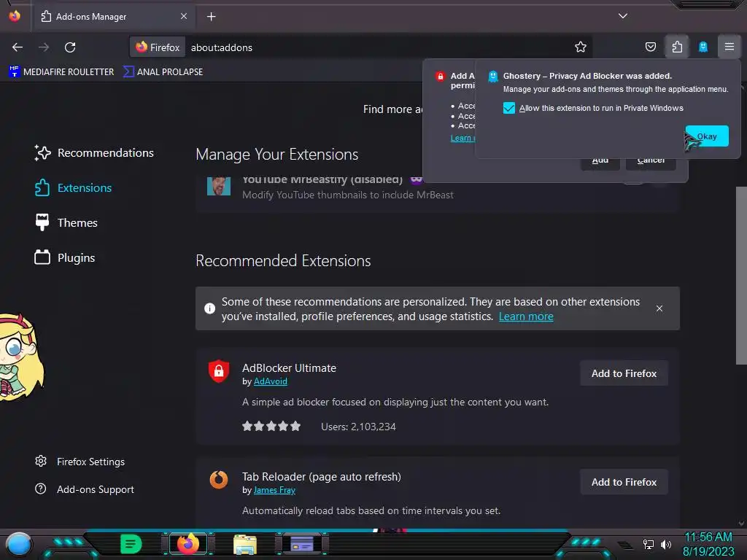Click the Recommendations sparkle star icon
Image resolution: width=747 pixels, height=560 pixels.
pyautogui.click(x=42, y=153)
